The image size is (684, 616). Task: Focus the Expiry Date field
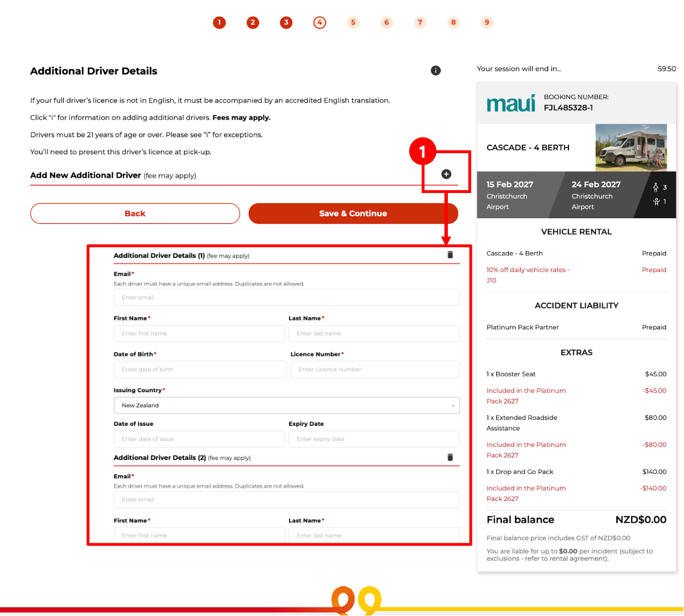click(374, 439)
